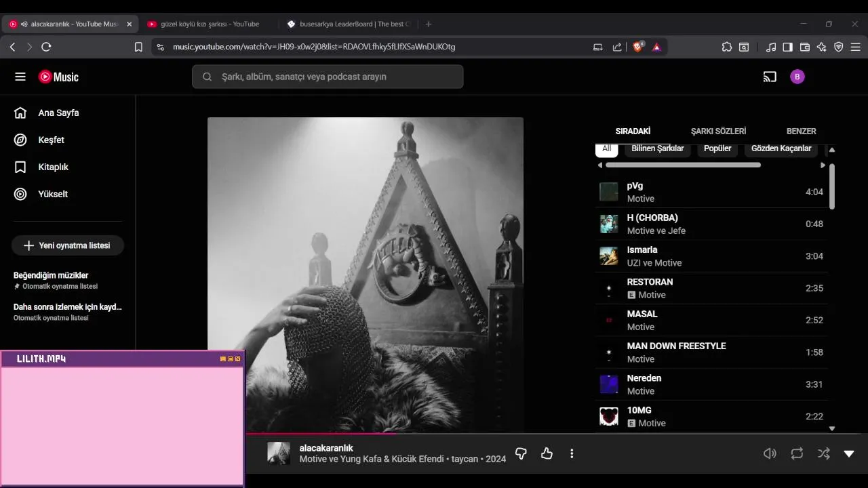The width and height of the screenshot is (868, 488).
Task: Toggle shuffle mode
Action: click(824, 453)
